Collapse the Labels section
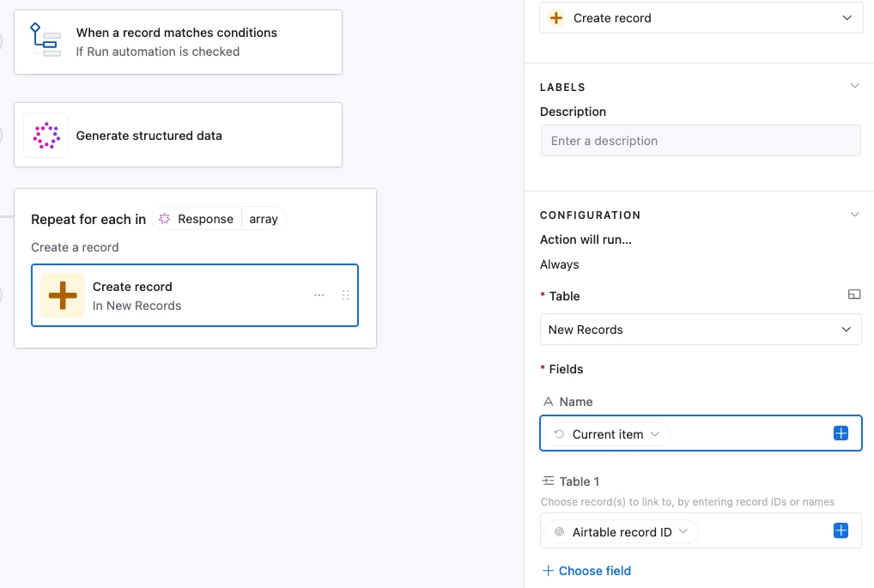Viewport: 874px width, 588px height. click(853, 87)
